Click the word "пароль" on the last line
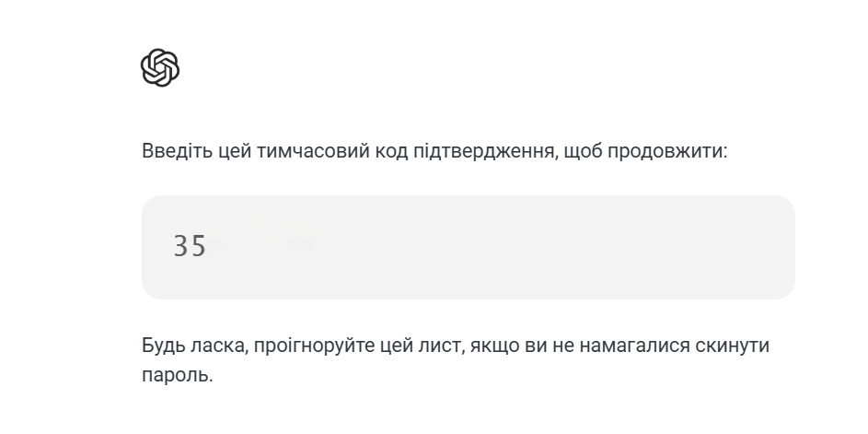Screen dimensions: 868x434 pyautogui.click(x=175, y=377)
